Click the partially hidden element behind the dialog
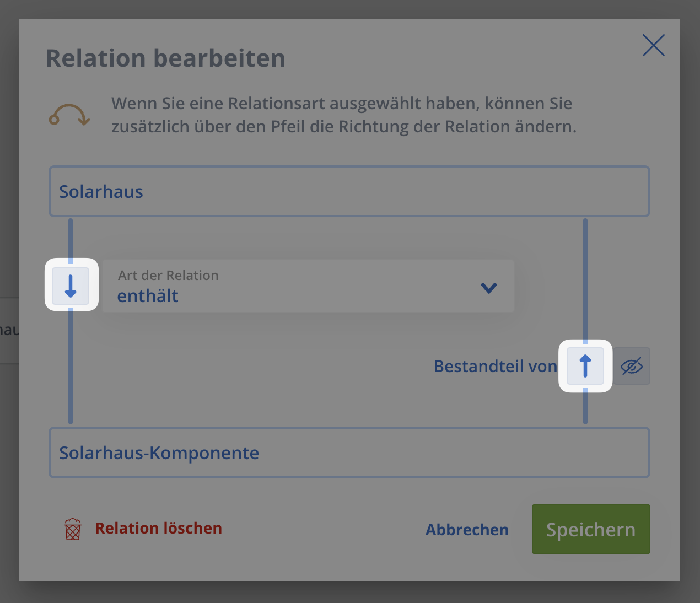 tap(9, 330)
